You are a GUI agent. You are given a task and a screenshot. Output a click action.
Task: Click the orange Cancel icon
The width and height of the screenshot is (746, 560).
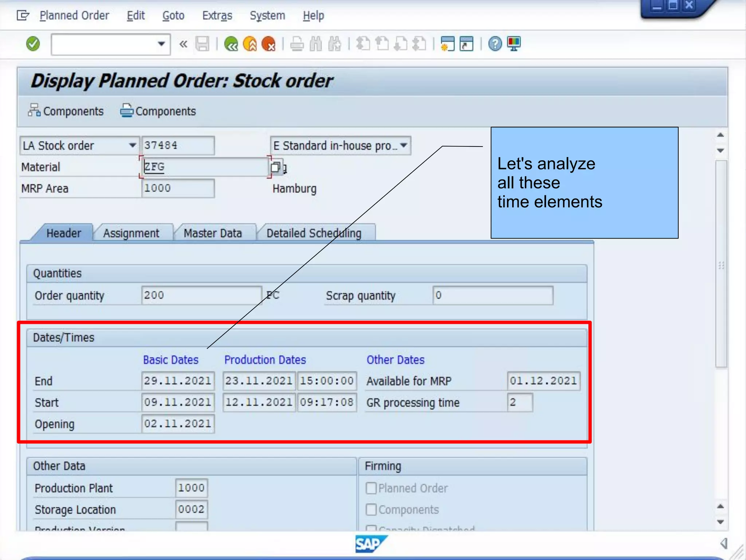(269, 44)
